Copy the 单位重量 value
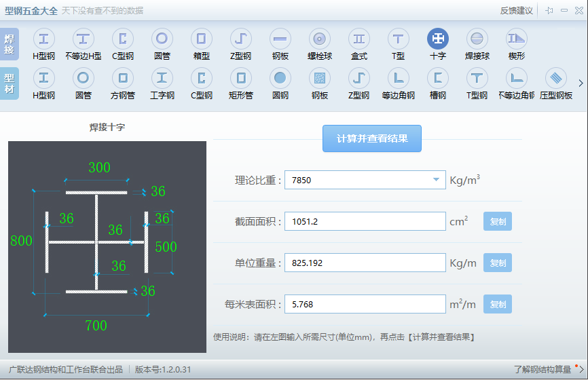588x380 pixels. click(498, 263)
